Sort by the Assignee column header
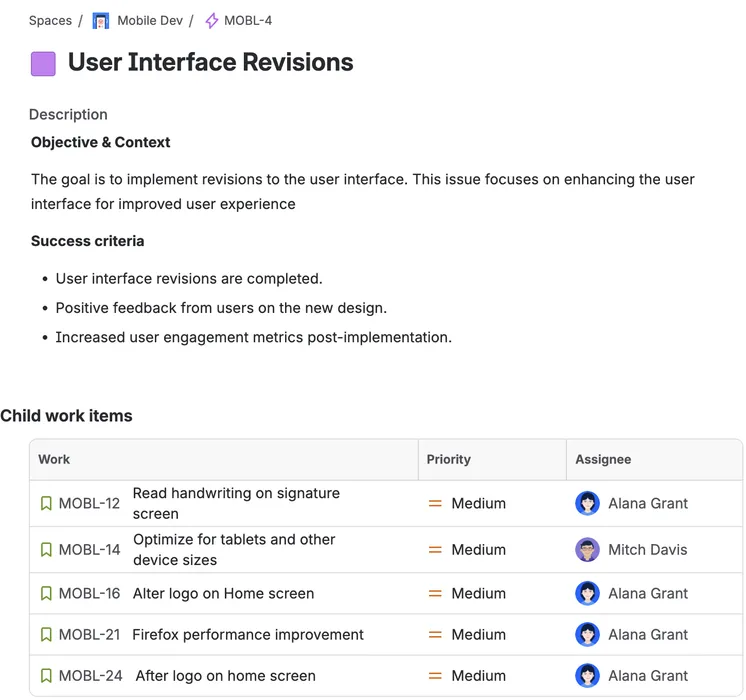 point(603,460)
